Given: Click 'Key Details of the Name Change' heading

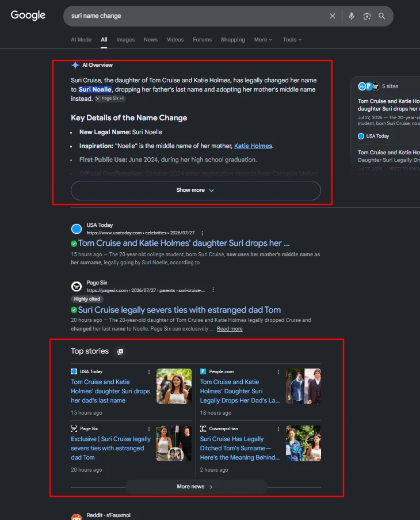Looking at the screenshot, I should [x=129, y=118].
